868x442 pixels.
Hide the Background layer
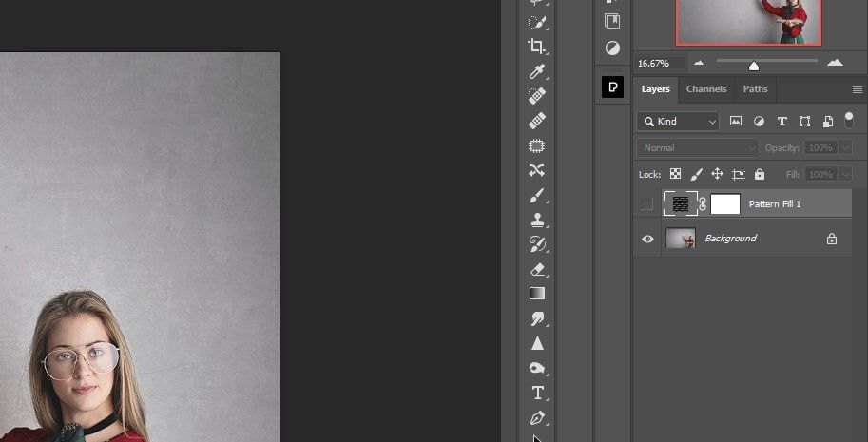647,239
